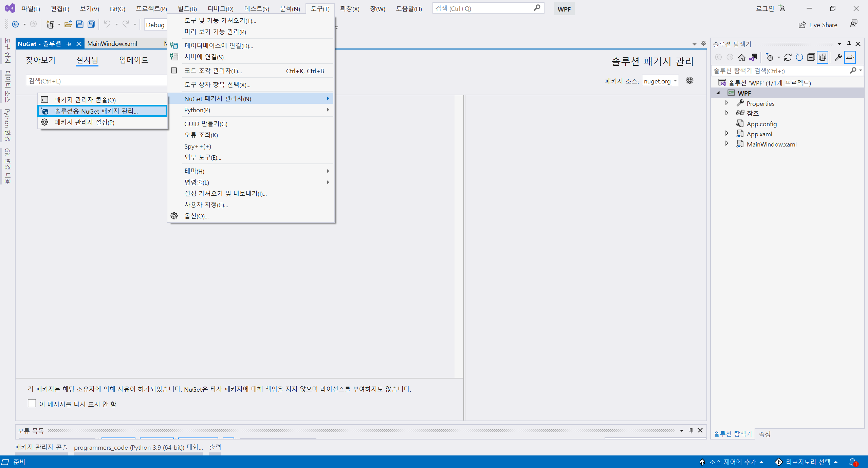Expand the MainWindow.xaml tree node
The image size is (868, 468).
(x=727, y=143)
